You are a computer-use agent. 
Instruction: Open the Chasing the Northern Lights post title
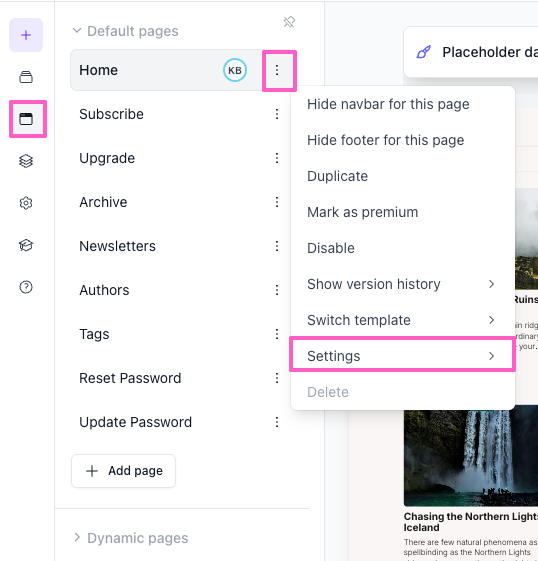(x=471, y=522)
